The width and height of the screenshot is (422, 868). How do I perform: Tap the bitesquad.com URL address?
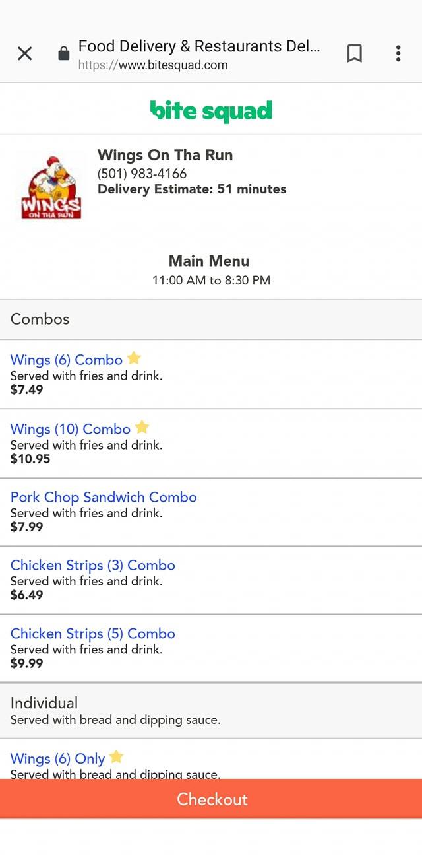[153, 65]
